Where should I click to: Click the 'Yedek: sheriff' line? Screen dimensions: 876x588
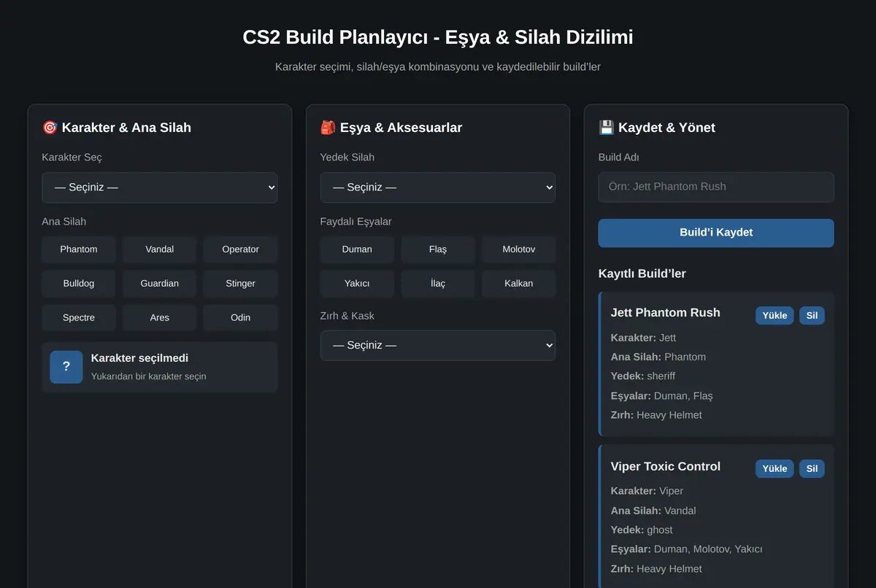point(643,376)
